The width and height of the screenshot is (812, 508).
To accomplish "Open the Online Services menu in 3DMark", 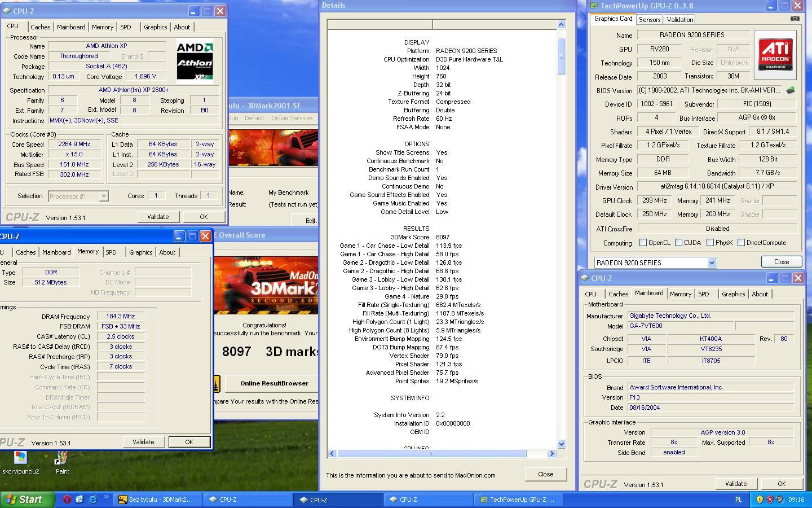I will click(292, 118).
